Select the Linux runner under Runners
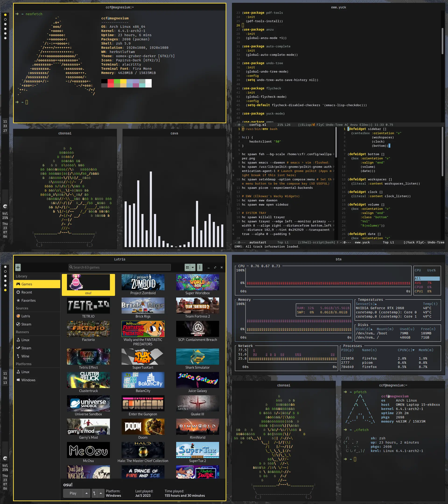448x504 pixels. pos(37,340)
